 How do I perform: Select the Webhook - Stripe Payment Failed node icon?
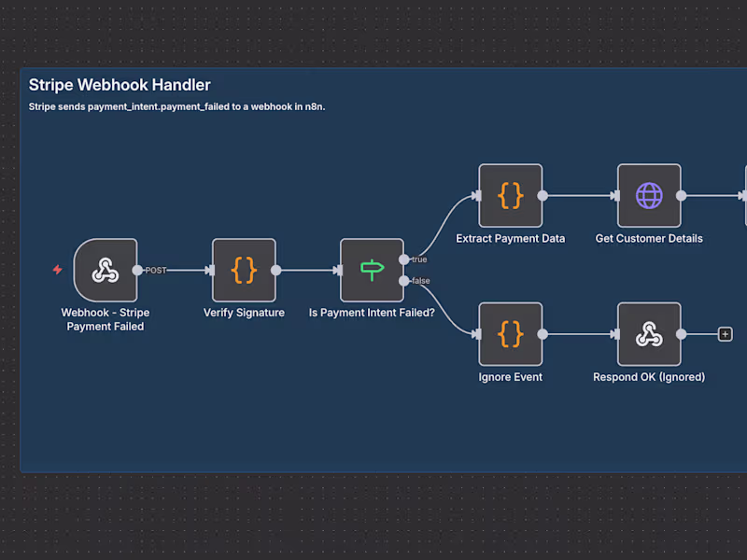tap(106, 270)
